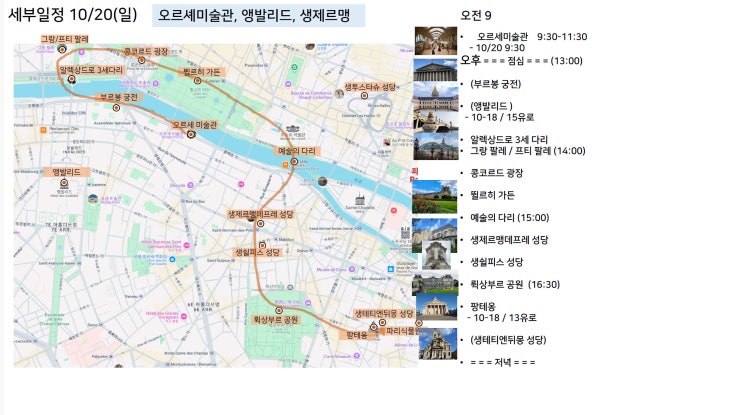Open the Pantheon photo thumbnail
The height and width of the screenshot is (415, 743).
click(436, 307)
